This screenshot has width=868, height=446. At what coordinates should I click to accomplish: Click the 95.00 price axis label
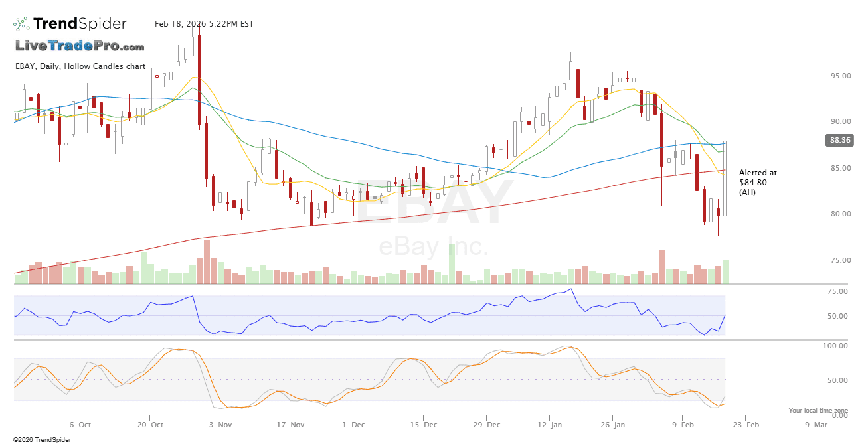pyautogui.click(x=839, y=76)
